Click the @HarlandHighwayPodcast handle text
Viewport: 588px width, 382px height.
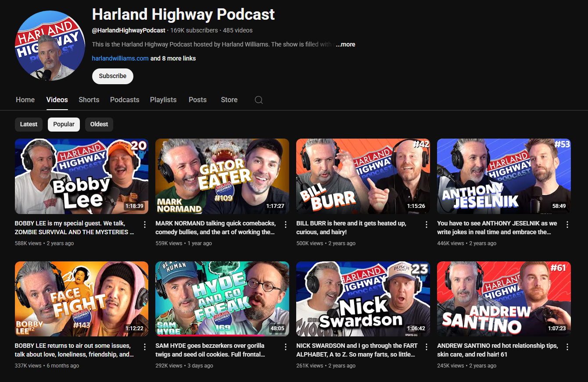pos(129,30)
